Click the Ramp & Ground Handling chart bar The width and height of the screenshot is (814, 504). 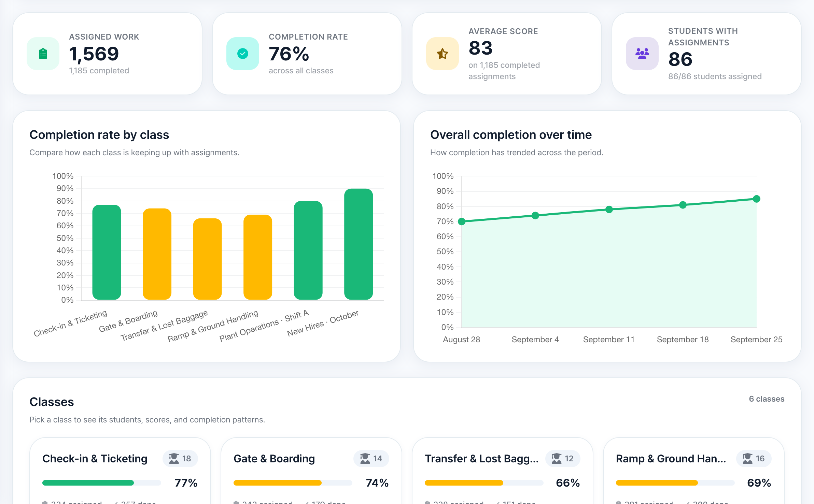(x=258, y=257)
